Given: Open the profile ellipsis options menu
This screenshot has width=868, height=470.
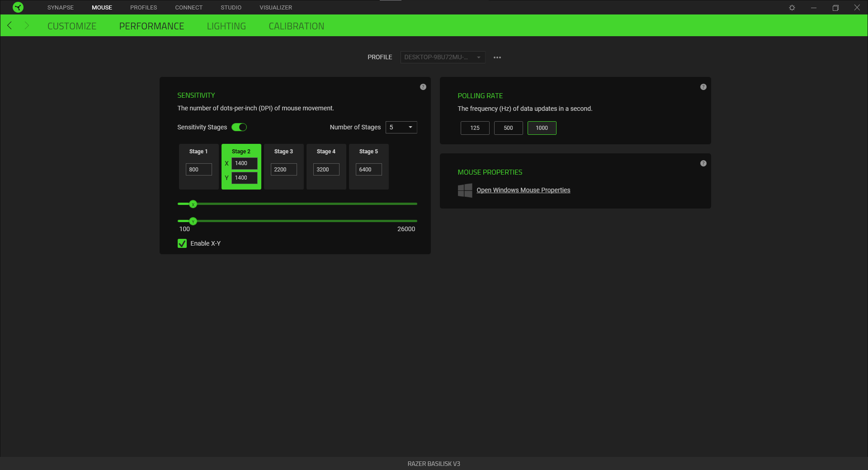Looking at the screenshot, I should (x=497, y=57).
